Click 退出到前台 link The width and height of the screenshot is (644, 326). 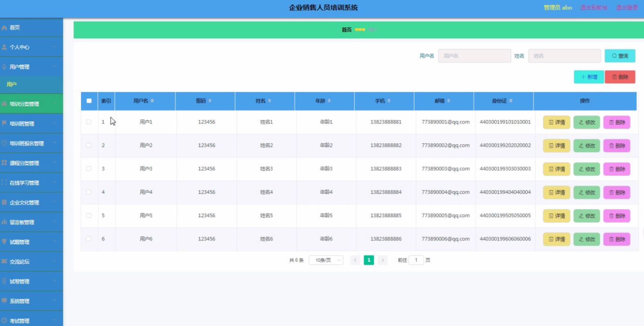point(594,7)
